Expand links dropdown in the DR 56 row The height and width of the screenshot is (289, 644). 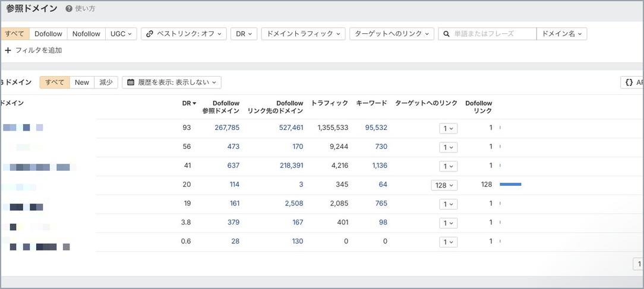point(449,147)
